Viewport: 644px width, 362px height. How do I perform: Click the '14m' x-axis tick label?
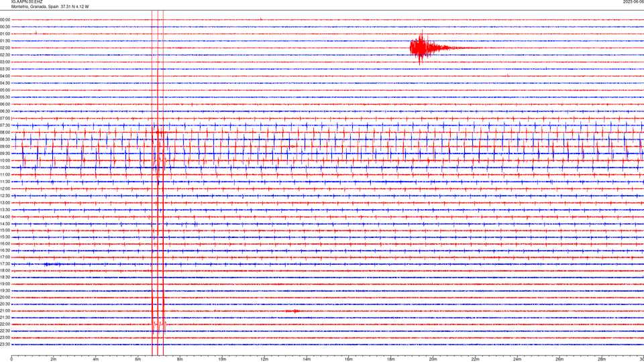coord(307,359)
